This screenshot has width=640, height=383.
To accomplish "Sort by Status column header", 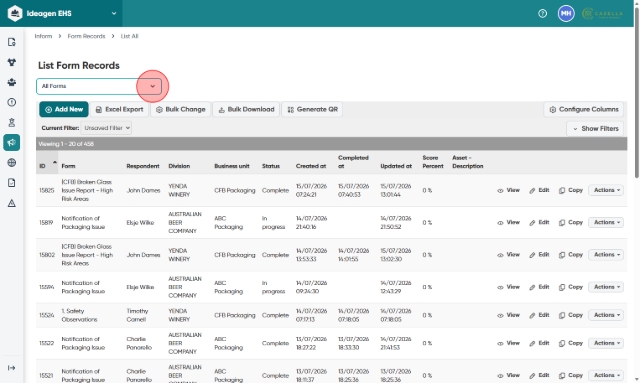I will (x=271, y=166).
